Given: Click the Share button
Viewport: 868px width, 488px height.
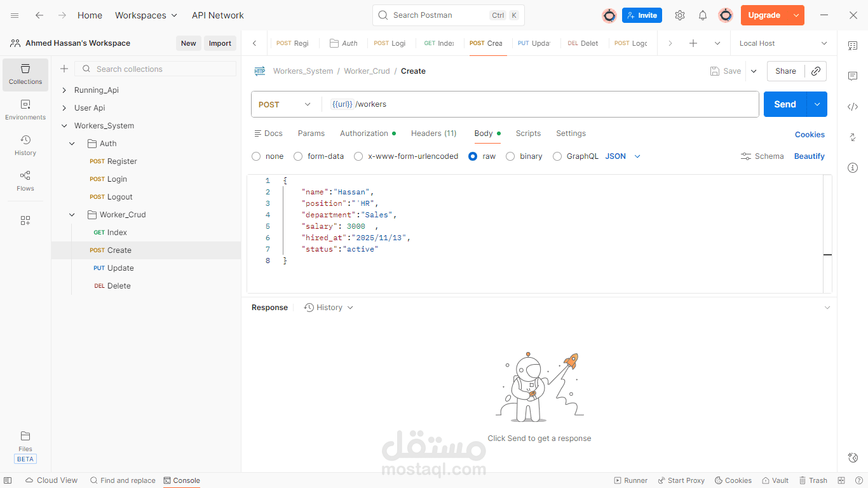Looking at the screenshot, I should tap(785, 71).
